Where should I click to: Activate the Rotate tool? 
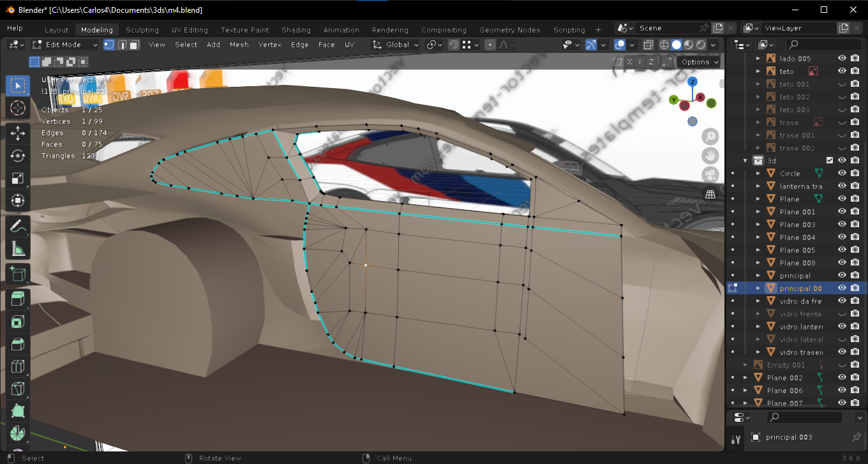17,156
